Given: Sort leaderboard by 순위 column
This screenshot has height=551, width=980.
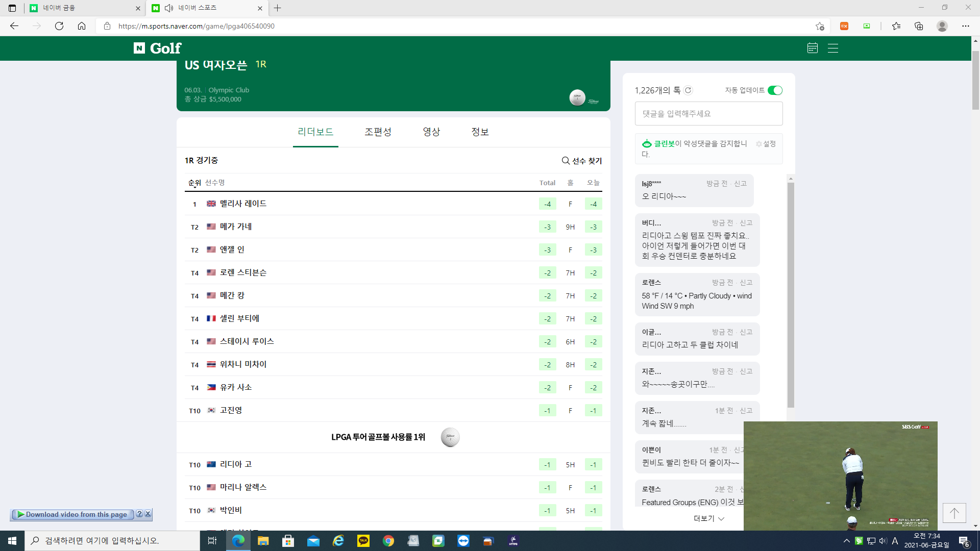Looking at the screenshot, I should pos(194,183).
